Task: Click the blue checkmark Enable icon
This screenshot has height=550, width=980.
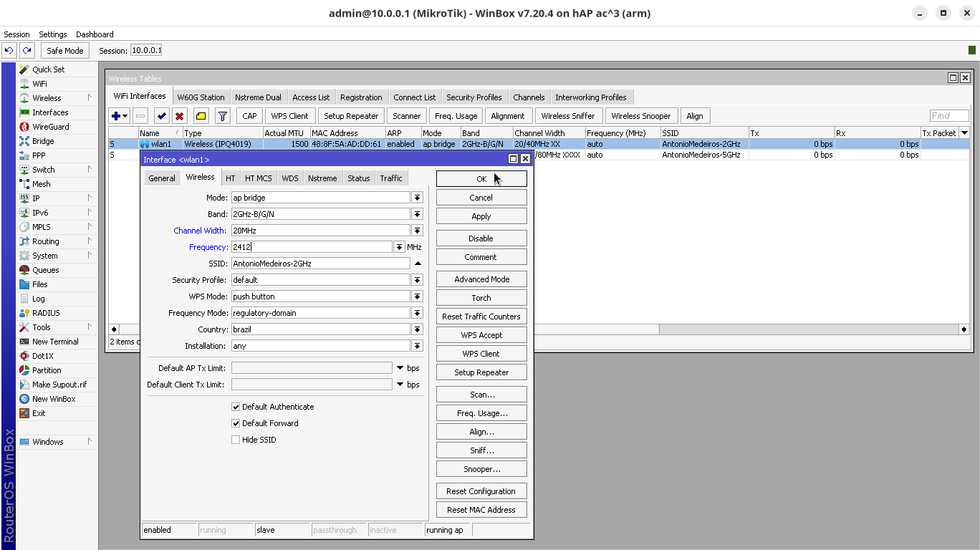Action: (x=161, y=116)
